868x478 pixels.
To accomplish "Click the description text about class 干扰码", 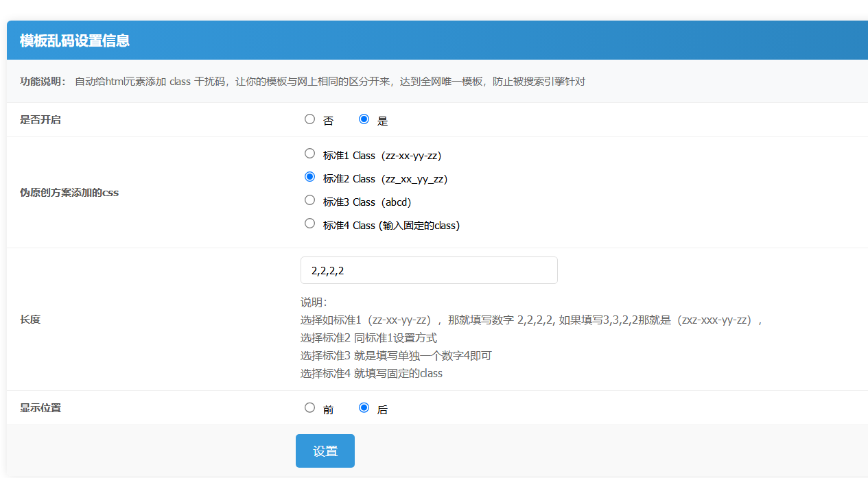I will point(329,82).
